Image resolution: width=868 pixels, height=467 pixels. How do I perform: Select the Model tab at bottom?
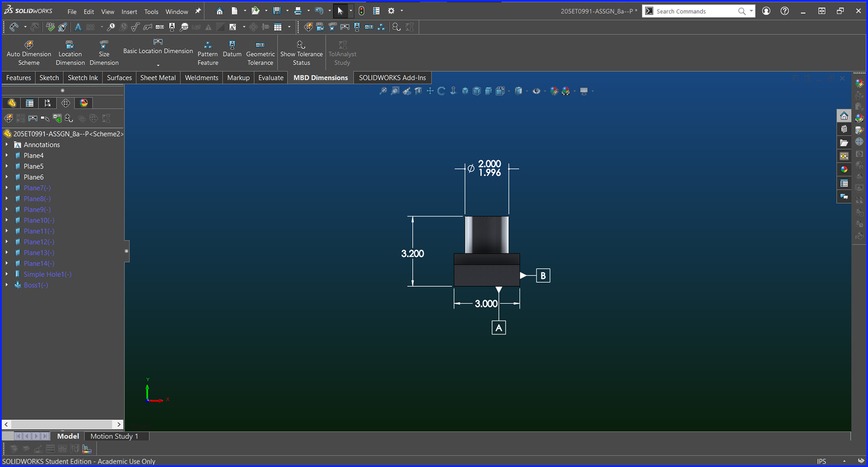68,436
